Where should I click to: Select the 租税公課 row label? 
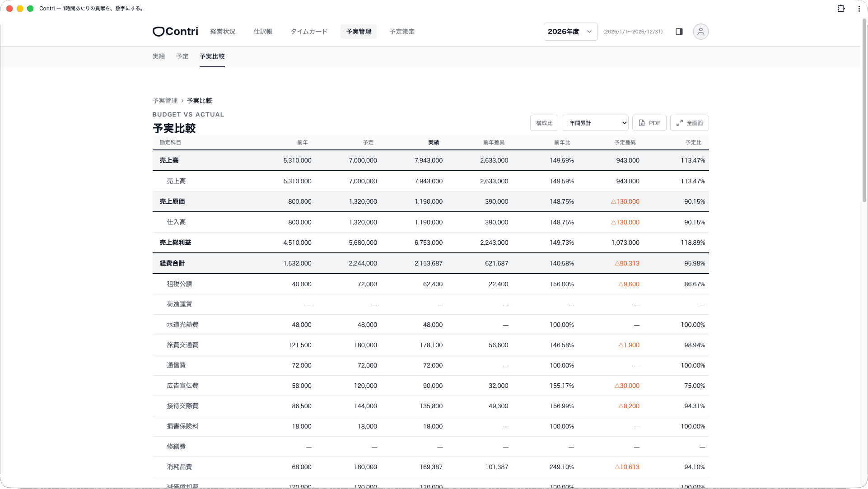[179, 284]
